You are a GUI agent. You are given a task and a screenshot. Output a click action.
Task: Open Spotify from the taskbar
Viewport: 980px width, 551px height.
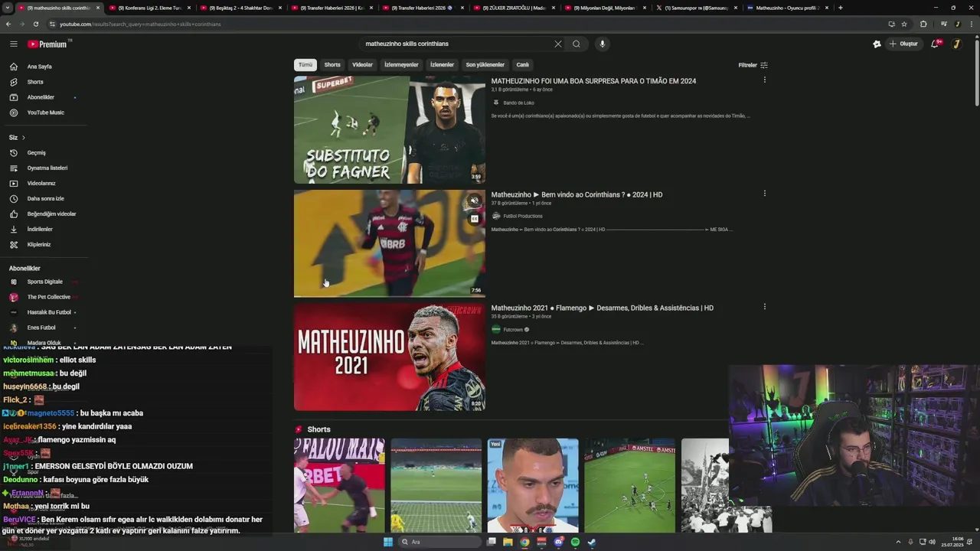pos(575,542)
